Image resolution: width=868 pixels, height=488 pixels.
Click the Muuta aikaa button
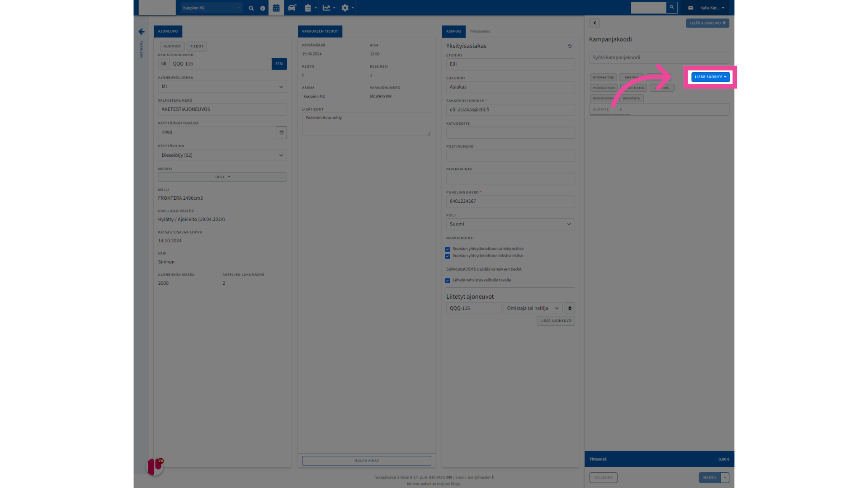click(x=367, y=460)
